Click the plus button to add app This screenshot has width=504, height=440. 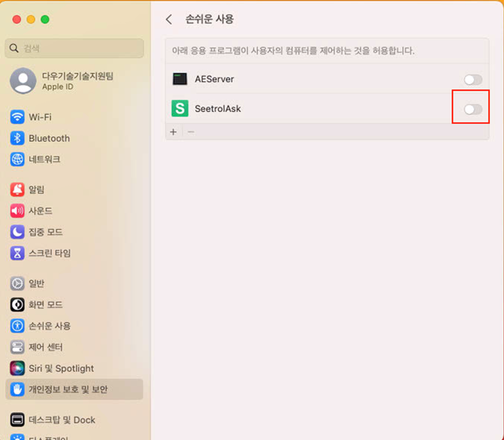173,132
